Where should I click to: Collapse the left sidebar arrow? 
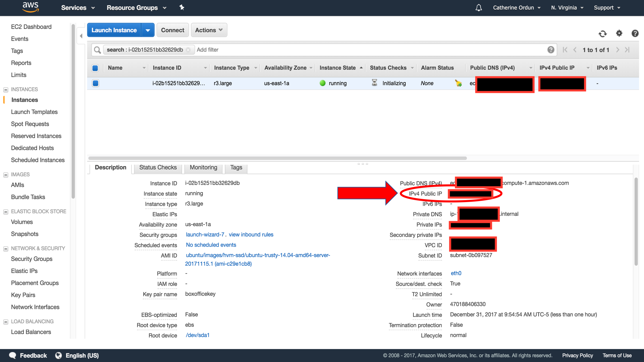click(81, 36)
